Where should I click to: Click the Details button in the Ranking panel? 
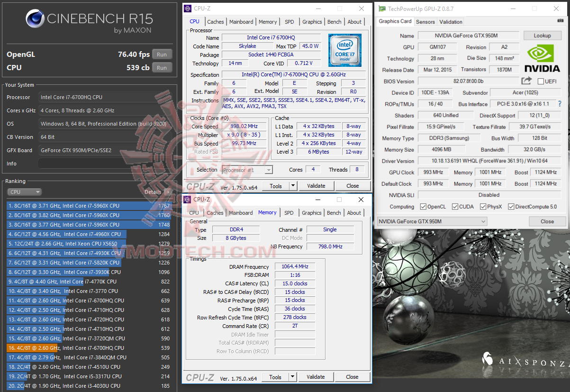click(156, 192)
